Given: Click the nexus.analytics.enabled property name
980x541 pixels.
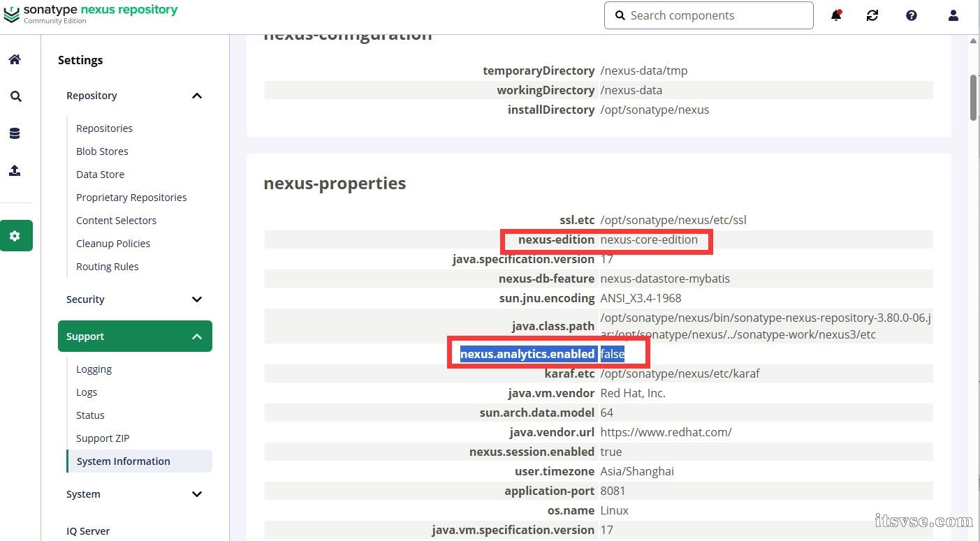Looking at the screenshot, I should click(x=527, y=354).
